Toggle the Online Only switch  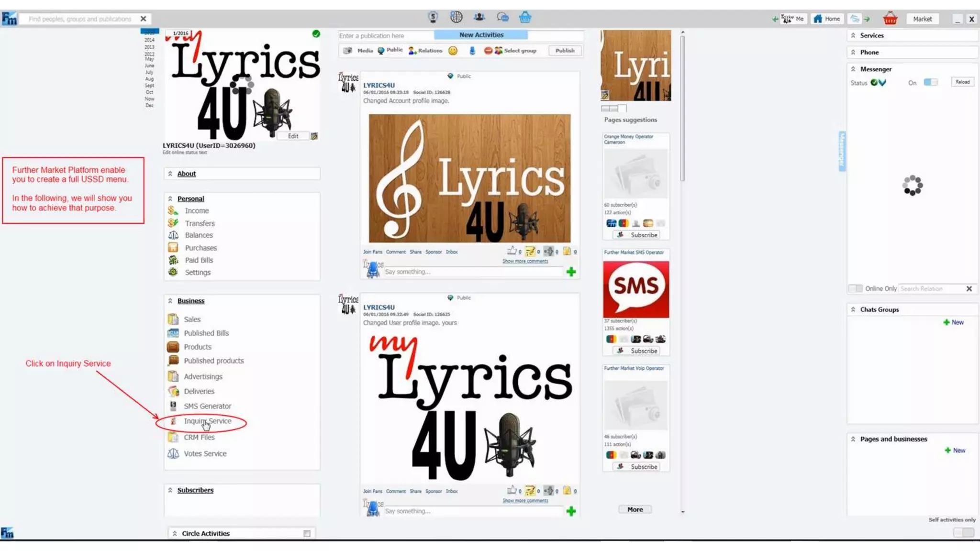(855, 288)
